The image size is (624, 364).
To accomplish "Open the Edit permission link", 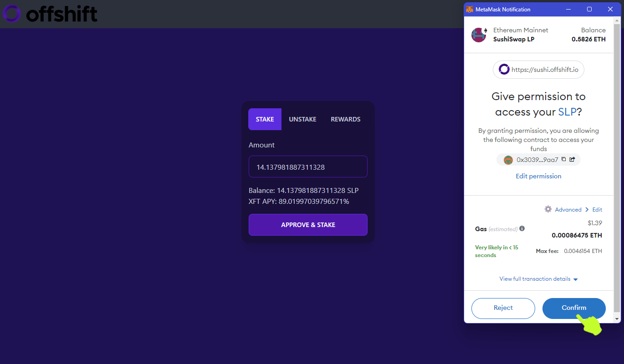I will coord(538,176).
